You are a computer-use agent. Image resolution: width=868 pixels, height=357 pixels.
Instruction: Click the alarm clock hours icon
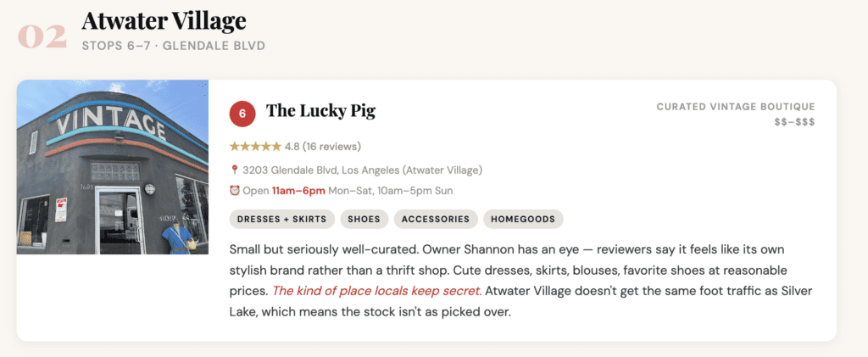234,191
